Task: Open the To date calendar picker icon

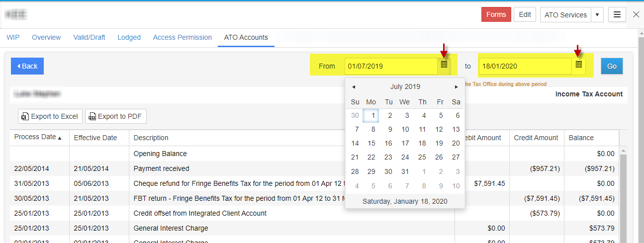Action: click(578, 65)
